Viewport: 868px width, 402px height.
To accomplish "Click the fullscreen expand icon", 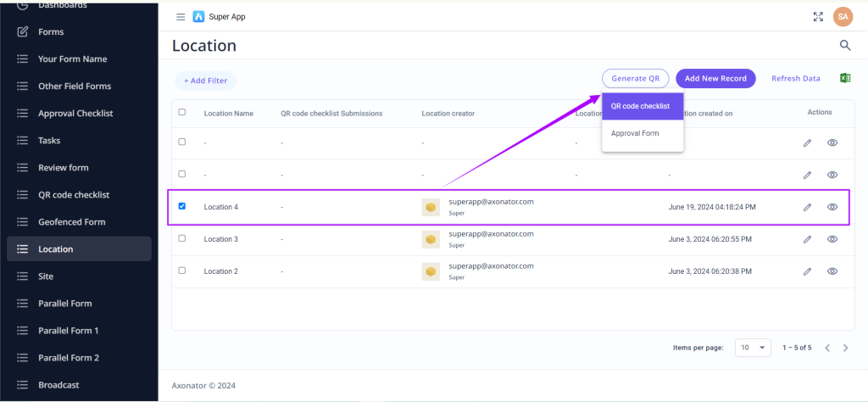I will (818, 16).
